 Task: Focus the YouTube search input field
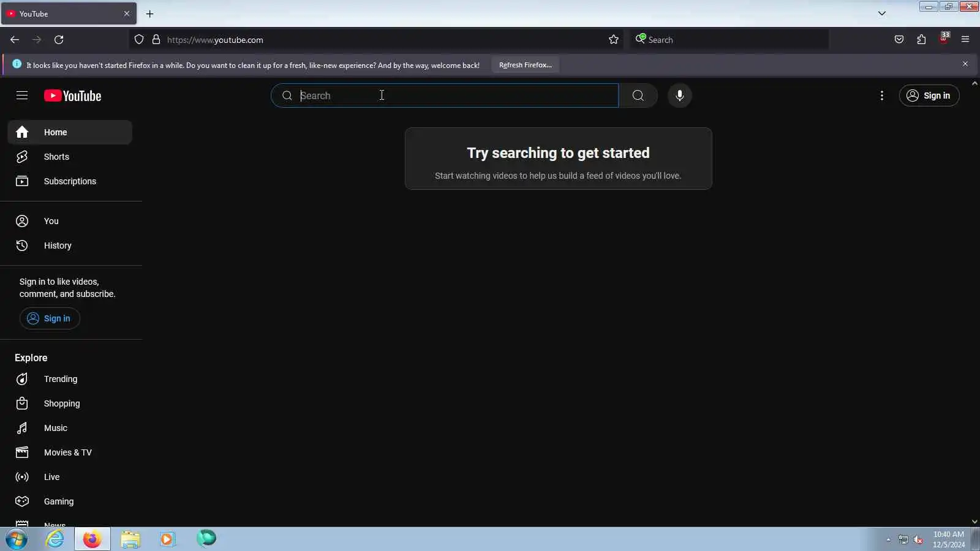[x=445, y=96]
